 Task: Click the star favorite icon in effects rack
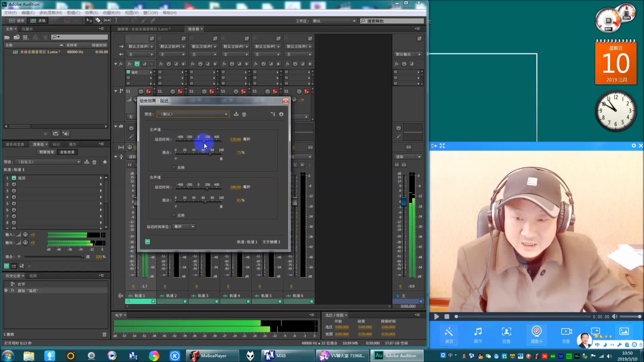pos(105,162)
